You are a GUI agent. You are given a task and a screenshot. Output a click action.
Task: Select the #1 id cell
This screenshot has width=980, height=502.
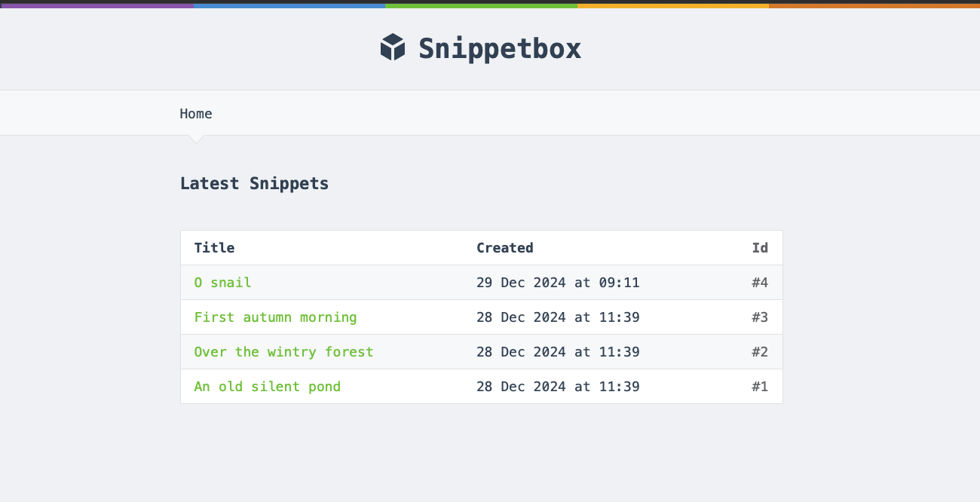coord(759,387)
